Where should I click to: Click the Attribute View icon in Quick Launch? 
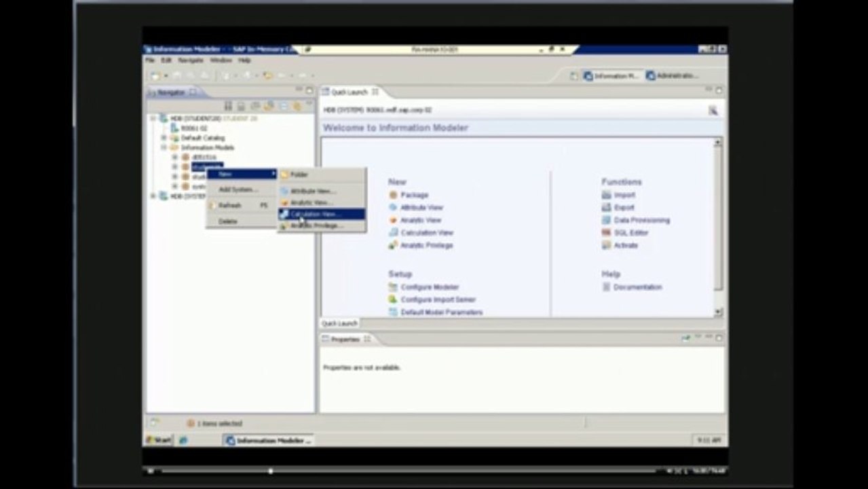[x=393, y=207]
